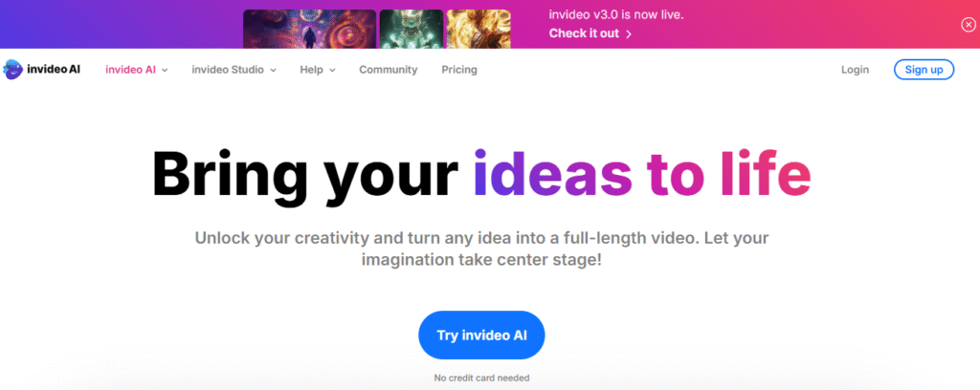
Task: Click the invideo AI logo icon
Action: point(12,69)
